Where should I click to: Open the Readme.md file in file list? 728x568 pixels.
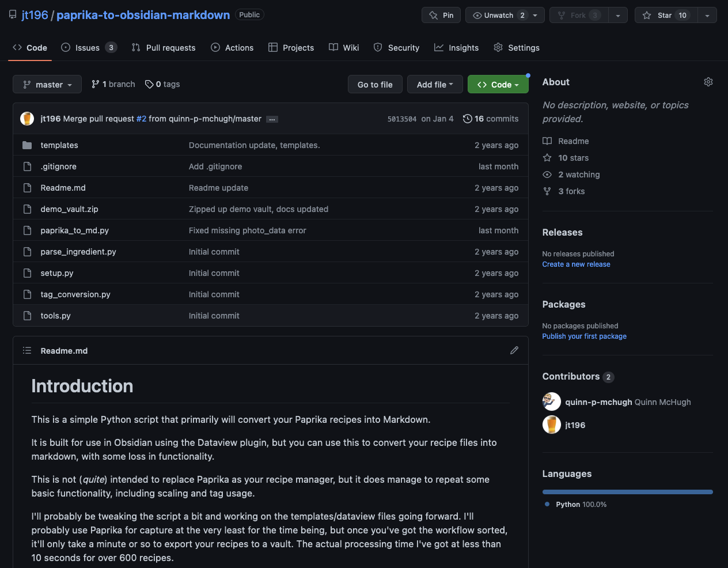[x=63, y=188]
